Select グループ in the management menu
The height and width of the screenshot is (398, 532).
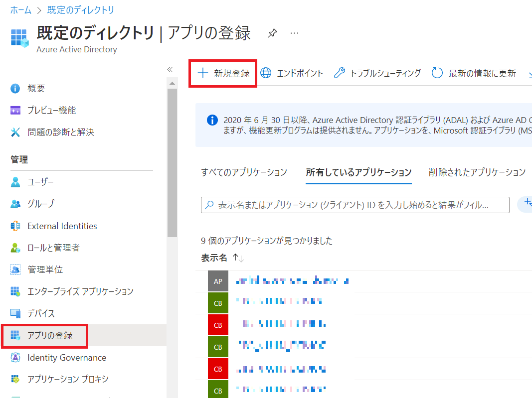point(40,204)
